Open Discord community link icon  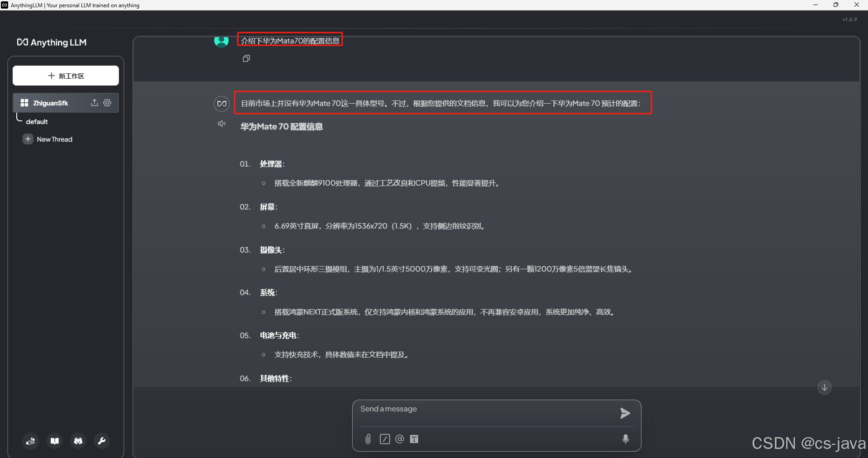click(x=78, y=441)
